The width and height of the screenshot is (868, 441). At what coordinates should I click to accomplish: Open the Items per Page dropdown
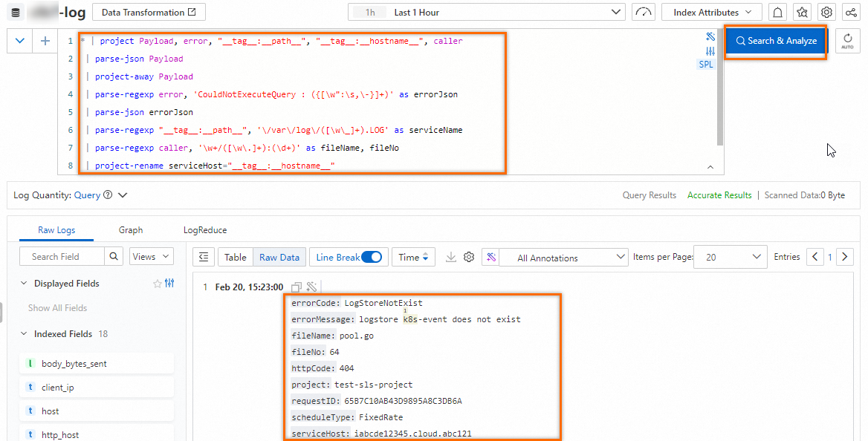click(731, 257)
